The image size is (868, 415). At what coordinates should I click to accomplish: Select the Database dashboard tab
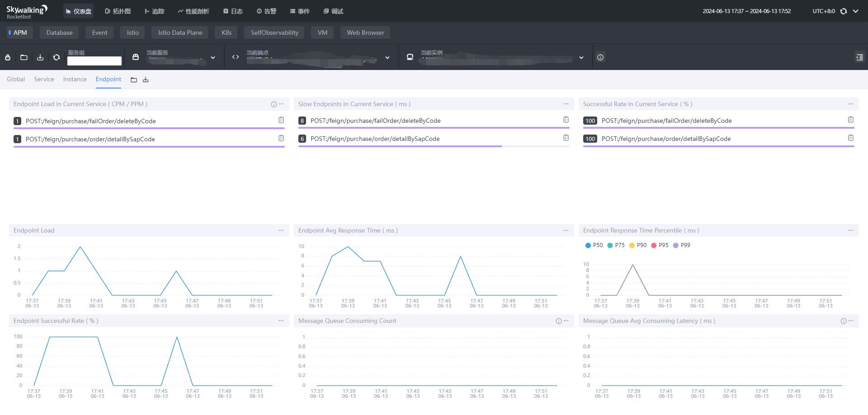59,33
